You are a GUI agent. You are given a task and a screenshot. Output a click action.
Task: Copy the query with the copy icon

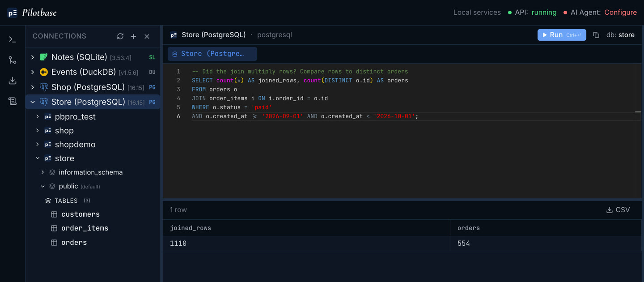click(x=596, y=35)
